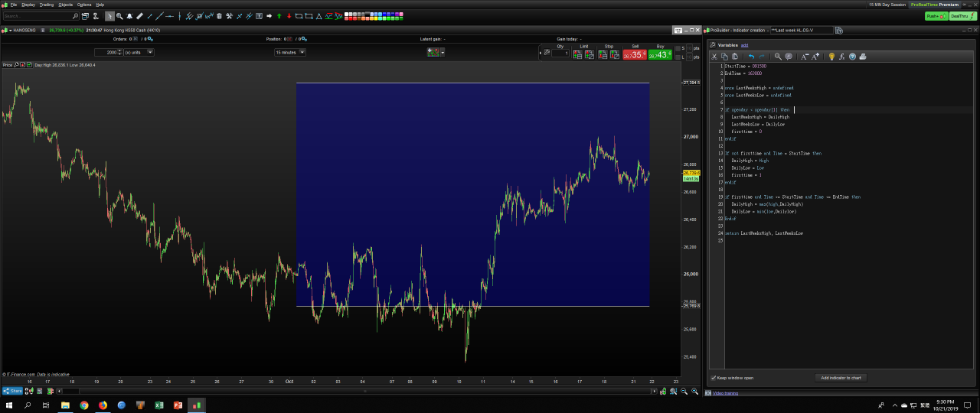Open Windows Start menu

click(x=8, y=405)
